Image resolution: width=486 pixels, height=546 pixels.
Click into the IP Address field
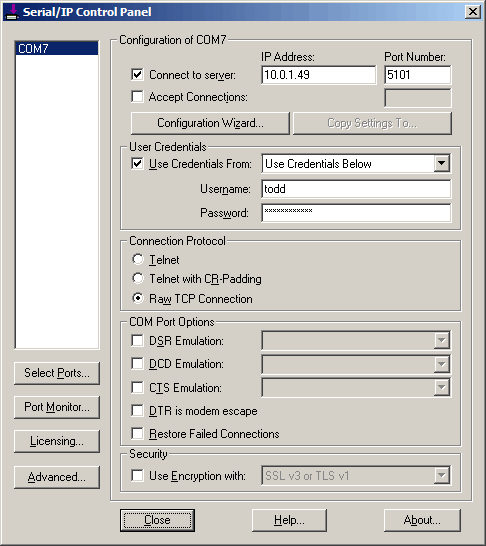pos(319,75)
